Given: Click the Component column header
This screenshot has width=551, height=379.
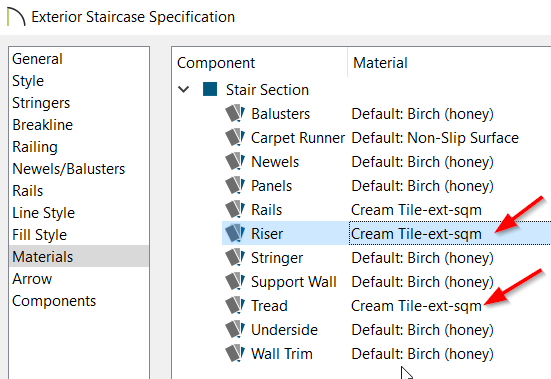Looking at the screenshot, I should point(216,63).
